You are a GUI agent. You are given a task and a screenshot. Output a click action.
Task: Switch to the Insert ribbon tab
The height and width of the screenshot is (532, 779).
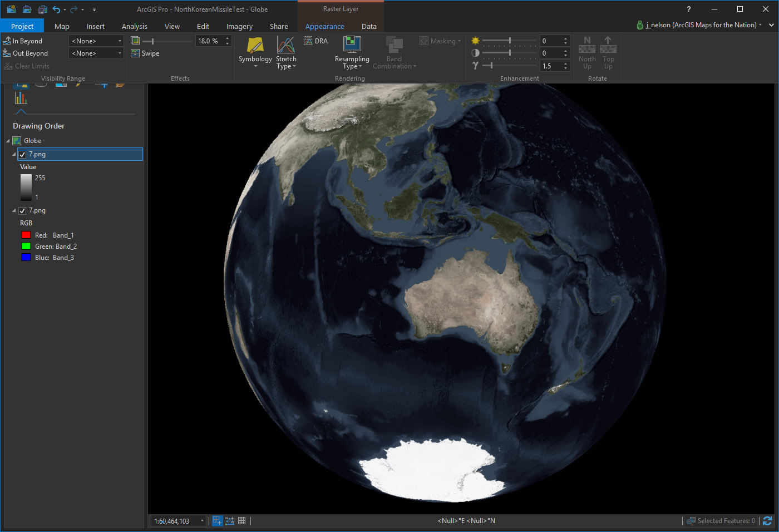96,26
